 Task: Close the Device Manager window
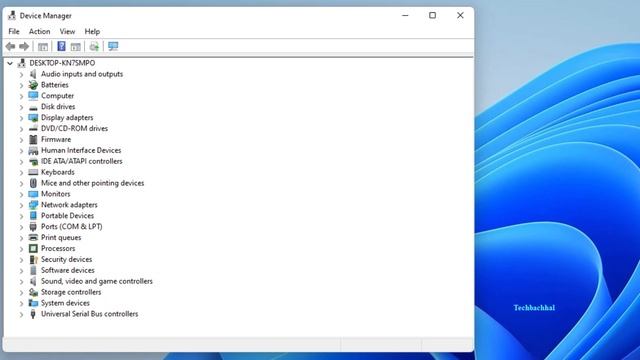click(460, 16)
